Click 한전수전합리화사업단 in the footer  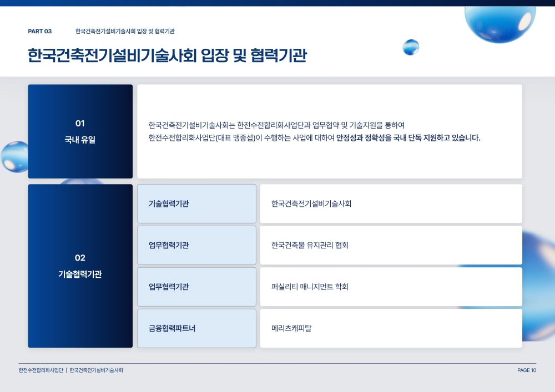pos(41,370)
